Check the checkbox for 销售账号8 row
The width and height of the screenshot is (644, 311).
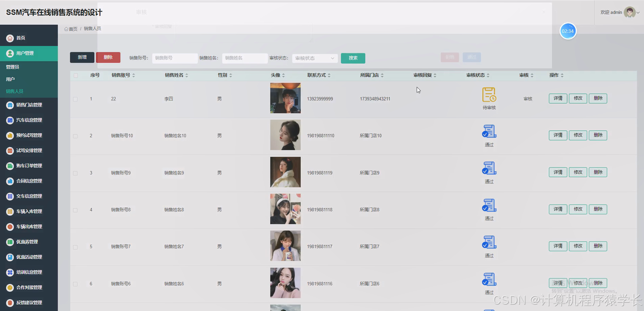(x=75, y=210)
